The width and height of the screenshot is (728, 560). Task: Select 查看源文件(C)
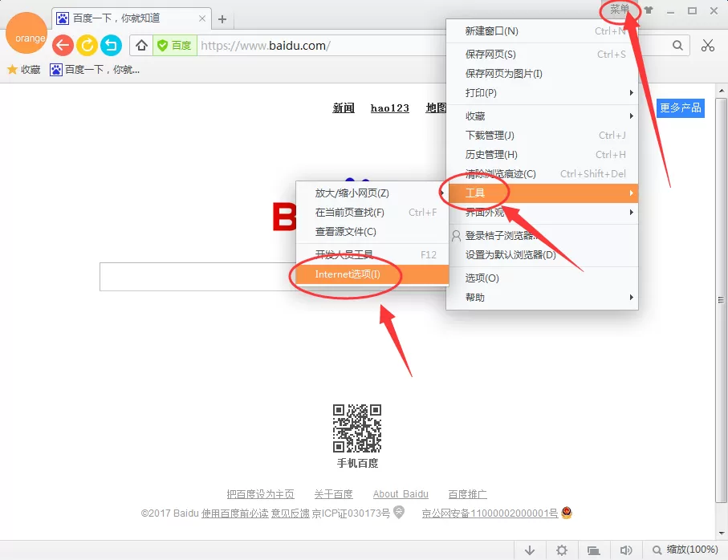(372, 232)
